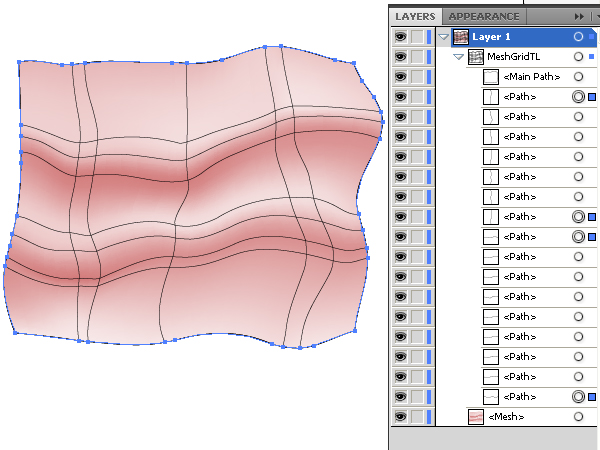Click selection square of <Path> below <Main Path>
Screen dimensions: 600x450
pyautogui.click(x=592, y=97)
